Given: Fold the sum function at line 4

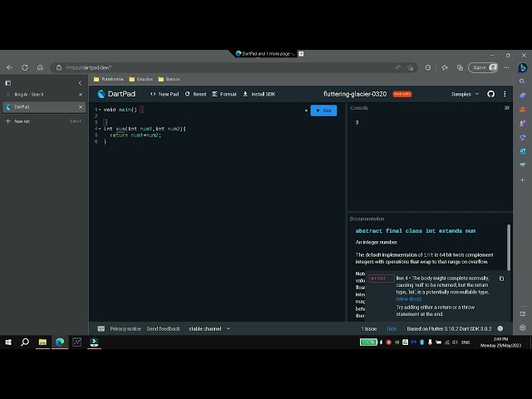Looking at the screenshot, I should point(100,129).
